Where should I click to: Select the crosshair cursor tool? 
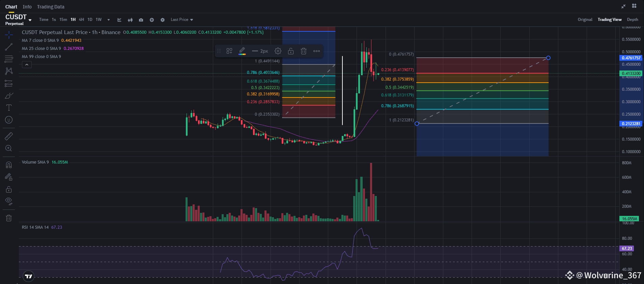click(9, 34)
